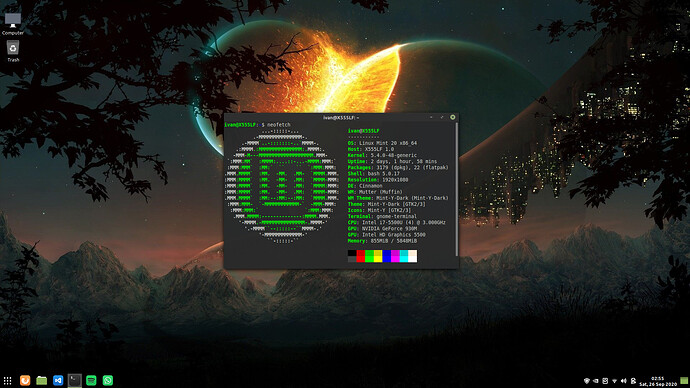Click the 'GPU: Intel HD Graphics 5500' line
The height and width of the screenshot is (388, 690).
pos(387,235)
